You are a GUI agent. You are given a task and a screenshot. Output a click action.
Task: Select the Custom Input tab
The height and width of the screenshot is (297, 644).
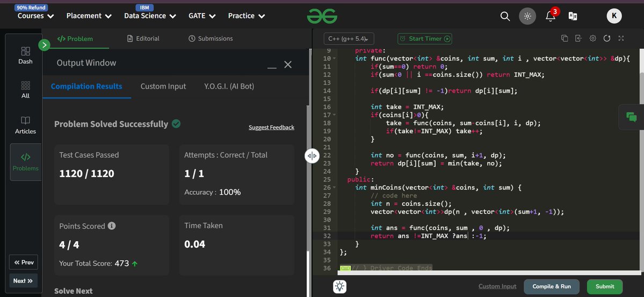[163, 86]
